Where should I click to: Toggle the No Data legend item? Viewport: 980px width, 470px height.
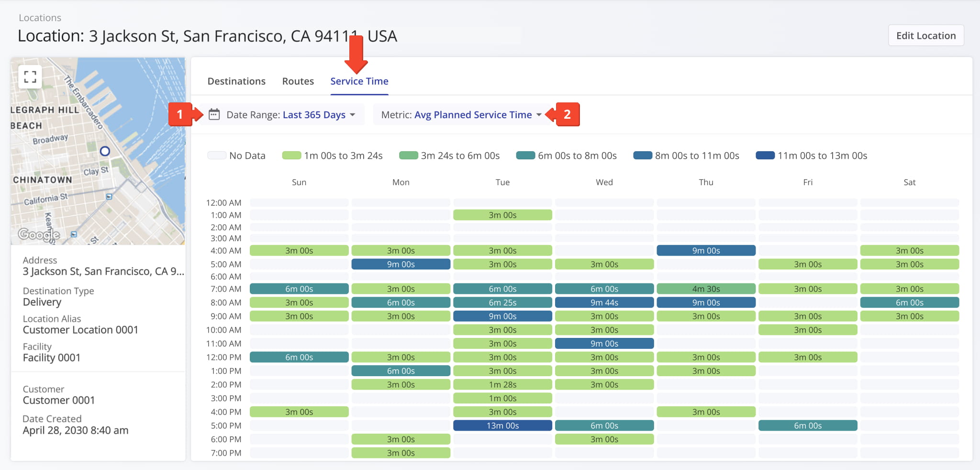click(x=237, y=155)
